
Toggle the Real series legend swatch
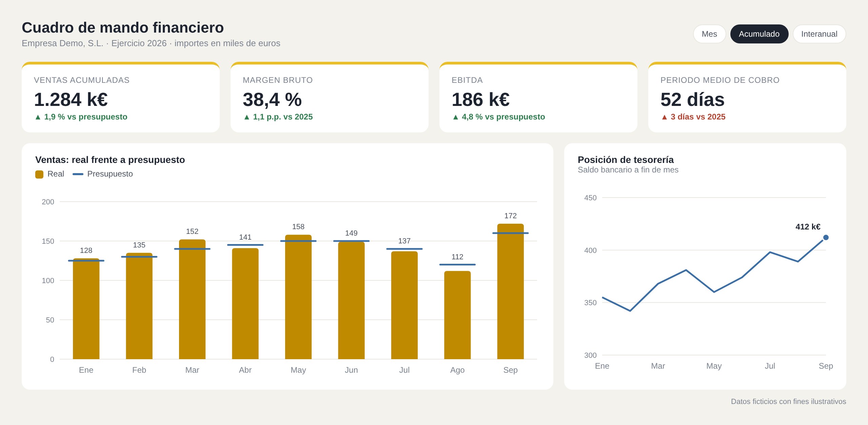39,174
